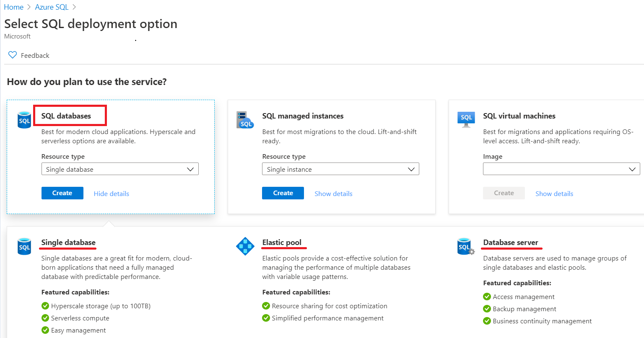Click "Business continuity management" text

[x=542, y=321]
